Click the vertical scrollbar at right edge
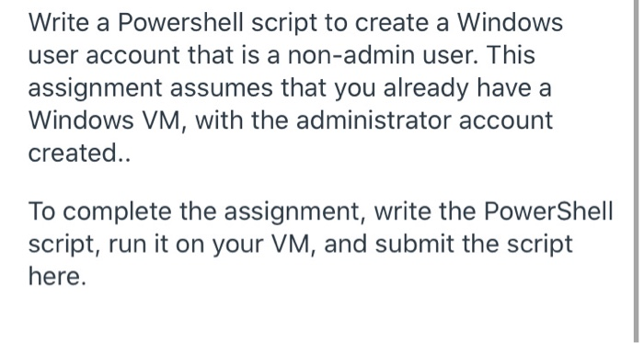The image size is (644, 343). [637, 171]
